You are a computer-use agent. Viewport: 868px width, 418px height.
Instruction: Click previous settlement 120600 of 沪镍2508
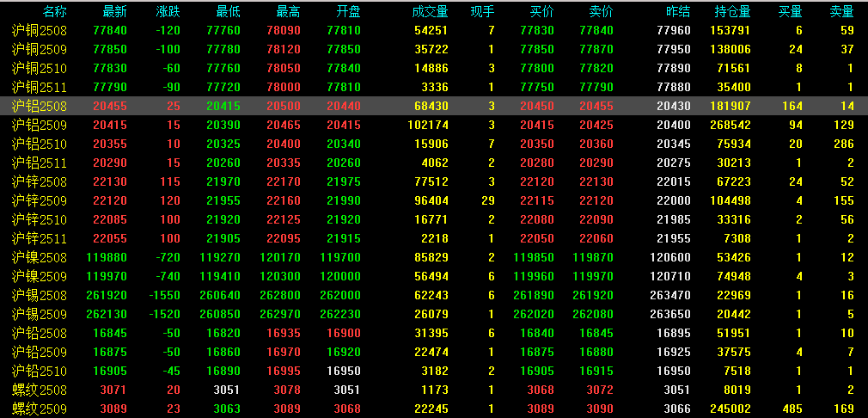pos(670,257)
